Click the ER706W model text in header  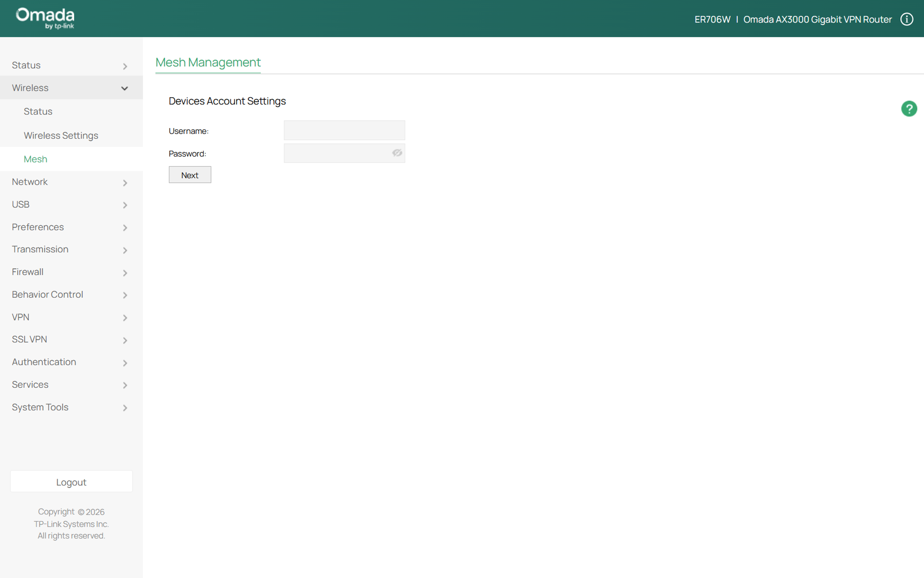(712, 19)
